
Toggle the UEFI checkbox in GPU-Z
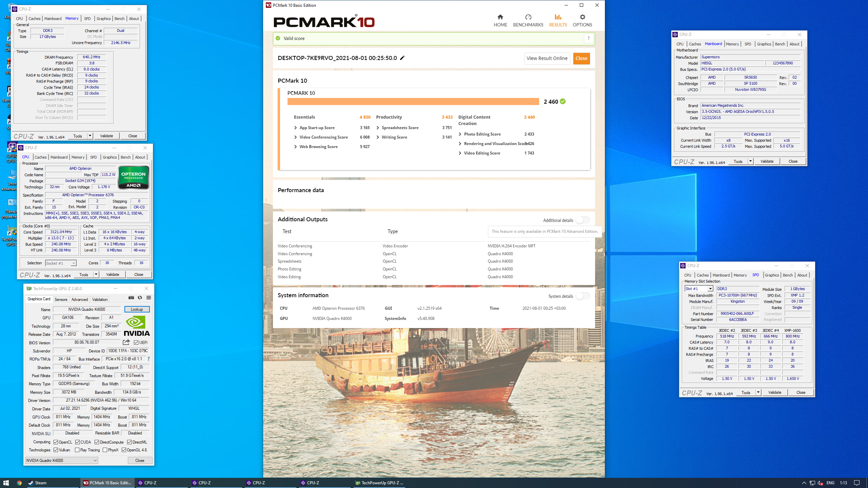(136, 342)
